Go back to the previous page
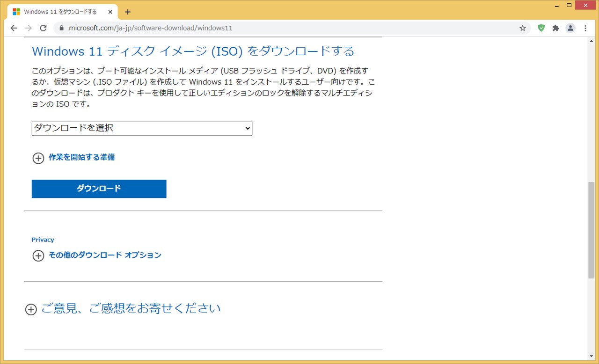The height and width of the screenshot is (364, 599). (14, 28)
